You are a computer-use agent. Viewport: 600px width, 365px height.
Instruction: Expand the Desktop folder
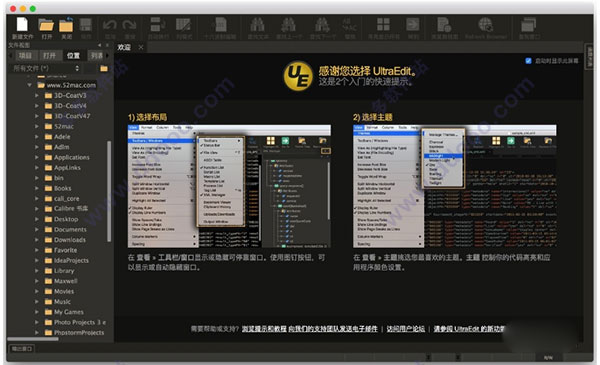pos(37,219)
